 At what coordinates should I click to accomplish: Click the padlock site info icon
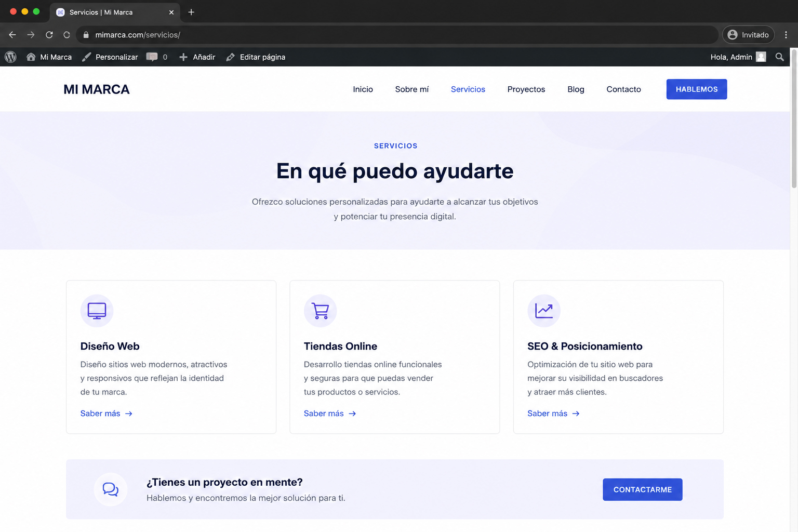pos(86,35)
